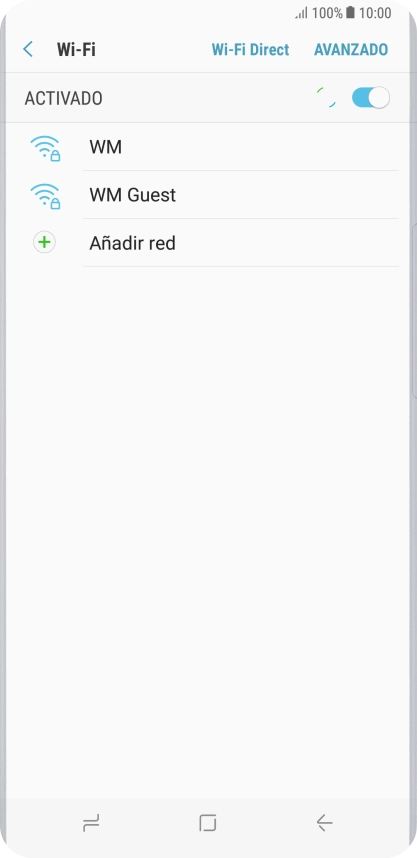Screen dimensions: 417x858
Task: Tap the ACTIVADO status label
Action: click(63, 98)
